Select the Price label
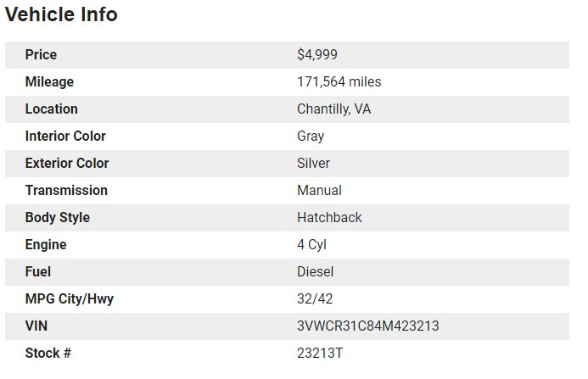The image size is (588, 379). [x=41, y=55]
